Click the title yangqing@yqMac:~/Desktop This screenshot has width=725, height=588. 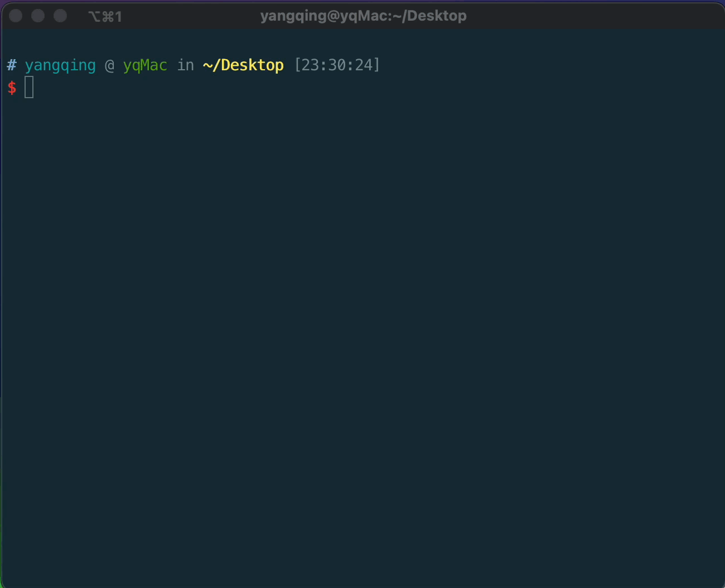364,16
